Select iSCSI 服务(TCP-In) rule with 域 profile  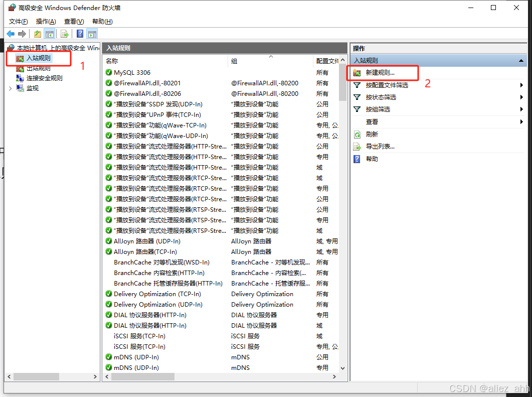pyautogui.click(x=139, y=336)
